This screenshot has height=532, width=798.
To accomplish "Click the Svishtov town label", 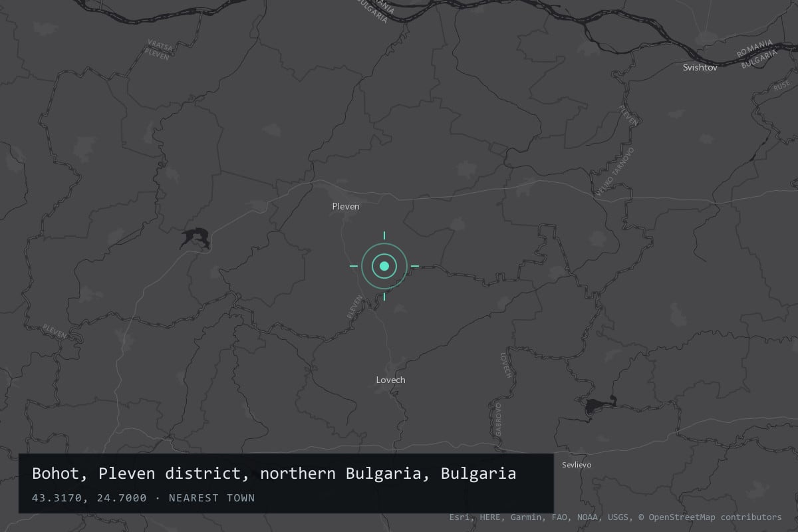I will tap(700, 67).
